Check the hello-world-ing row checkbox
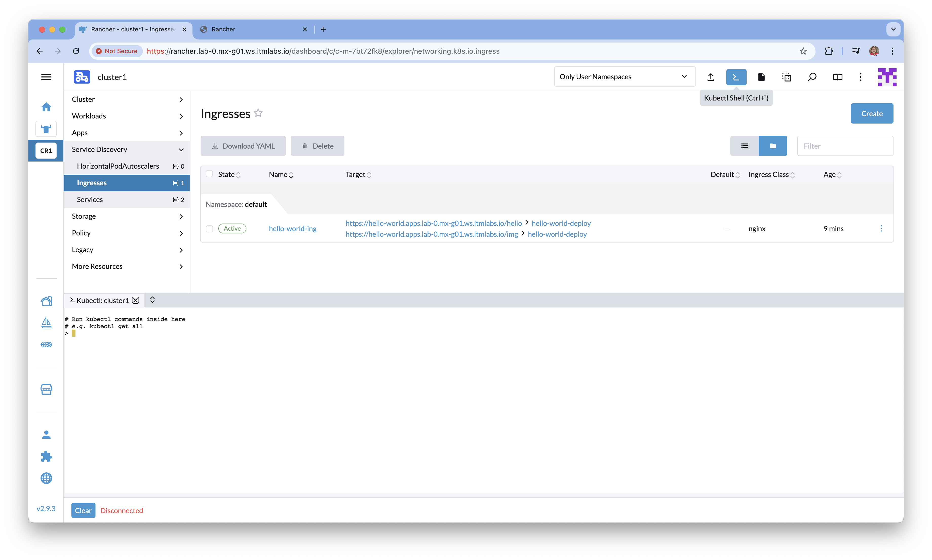Image resolution: width=932 pixels, height=560 pixels. (209, 229)
